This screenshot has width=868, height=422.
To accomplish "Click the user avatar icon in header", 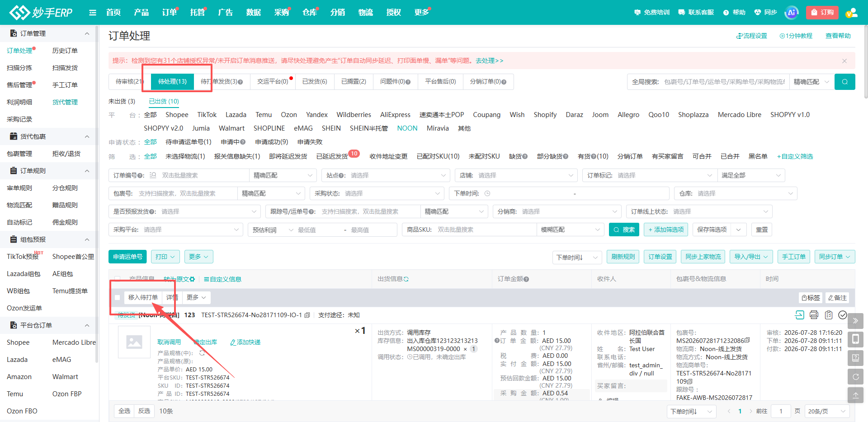I will click(x=852, y=13).
